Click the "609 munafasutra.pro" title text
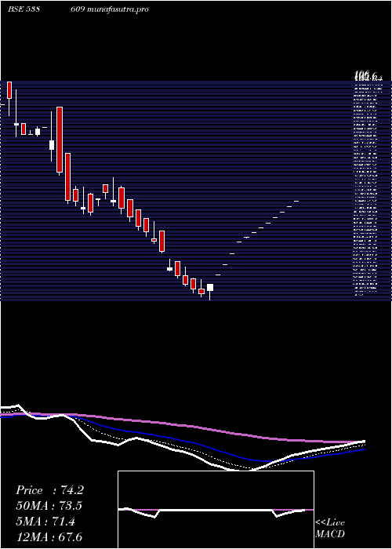This screenshot has width=392, height=549. [109, 9]
